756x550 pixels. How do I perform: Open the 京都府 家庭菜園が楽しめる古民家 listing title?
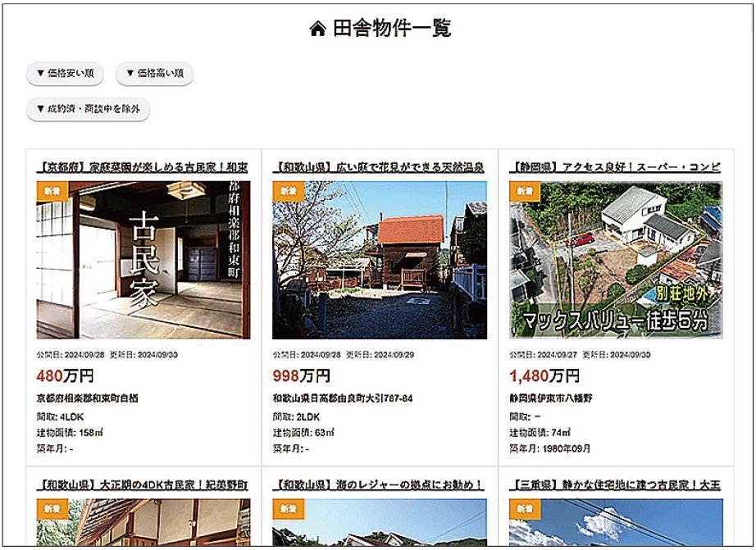143,167
